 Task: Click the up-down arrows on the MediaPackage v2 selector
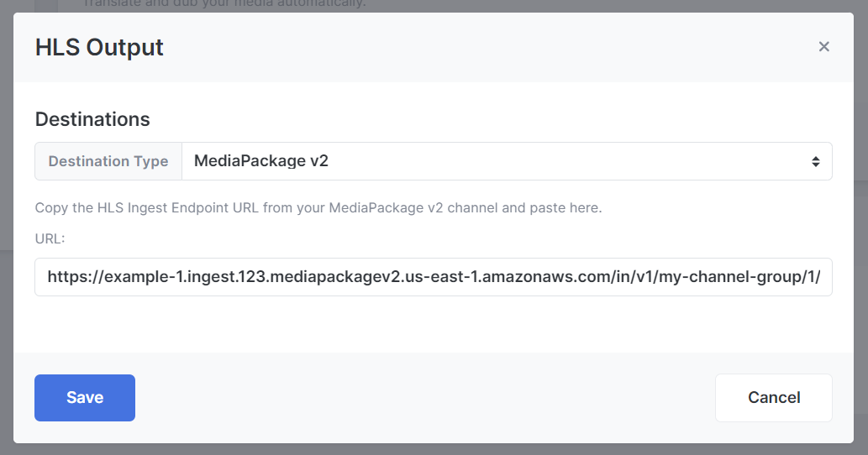point(815,161)
